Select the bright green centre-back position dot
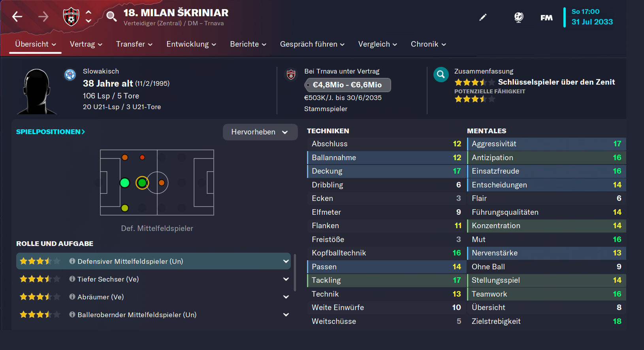Viewport: 644px width, 350px height. click(x=125, y=183)
